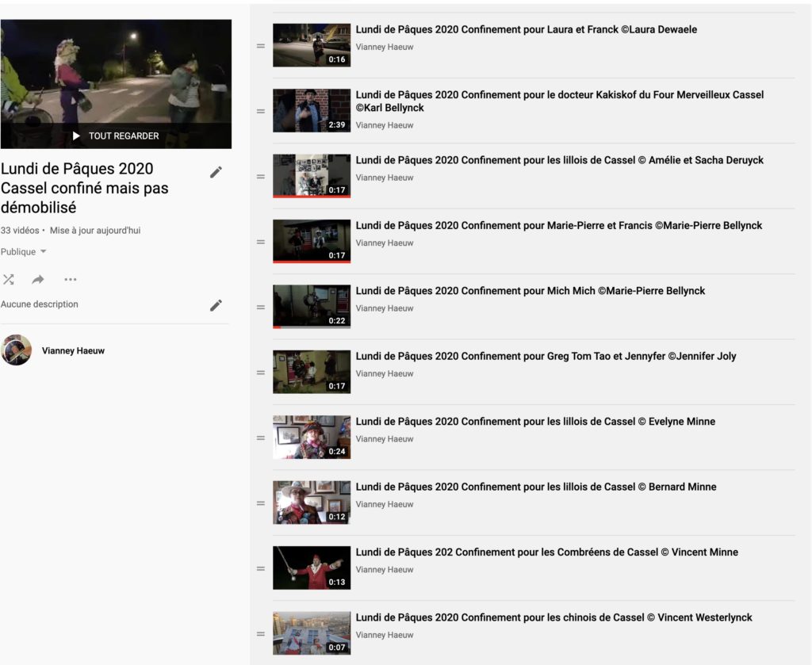Open video title by Evelyne Minne

(535, 422)
